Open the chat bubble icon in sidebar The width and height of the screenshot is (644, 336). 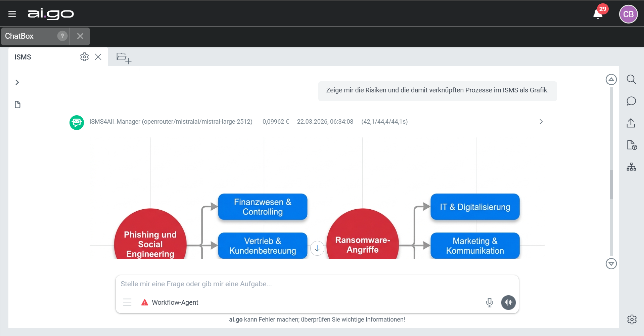(631, 101)
